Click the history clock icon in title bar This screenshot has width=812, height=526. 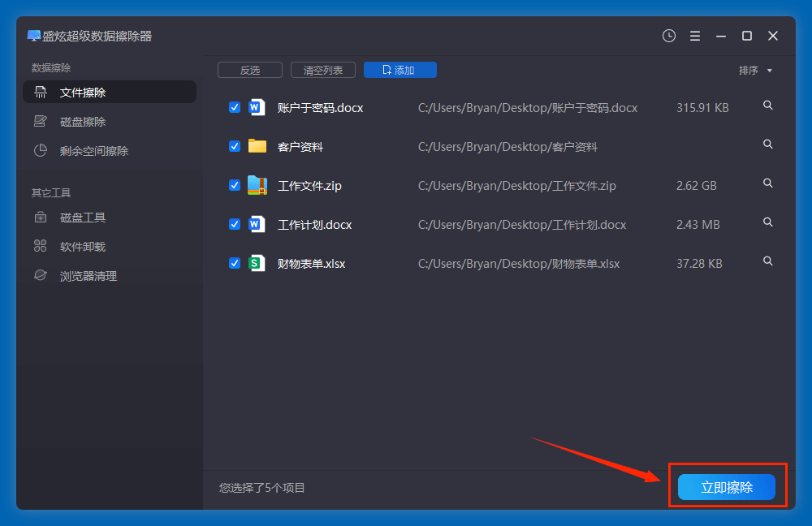pyautogui.click(x=669, y=36)
